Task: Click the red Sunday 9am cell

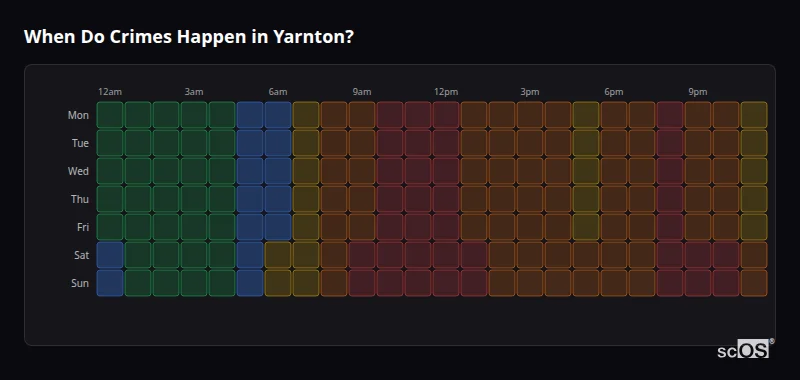Action: pyautogui.click(x=362, y=283)
